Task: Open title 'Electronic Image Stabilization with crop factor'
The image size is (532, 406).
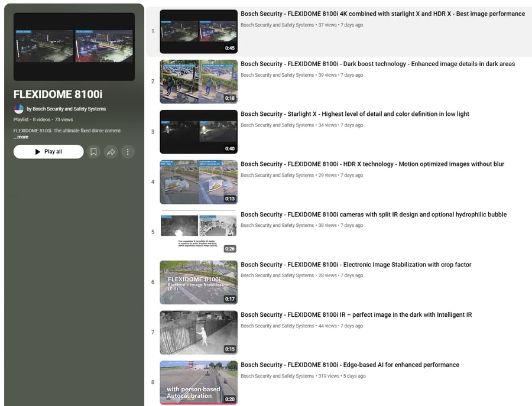Action: pos(356,265)
